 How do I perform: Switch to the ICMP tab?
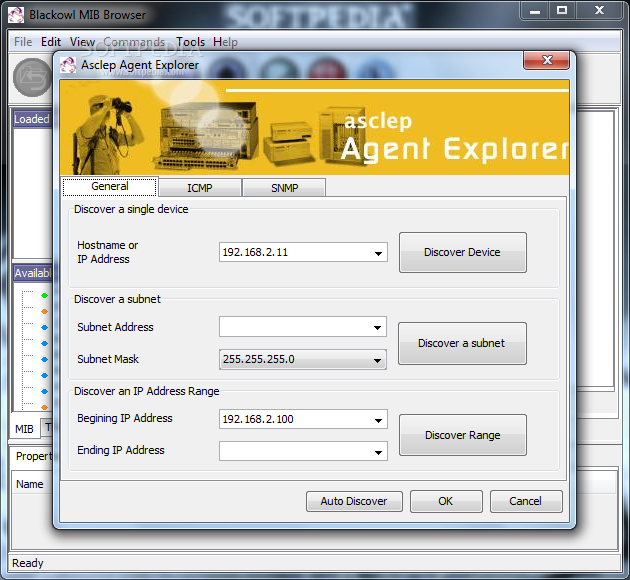200,188
